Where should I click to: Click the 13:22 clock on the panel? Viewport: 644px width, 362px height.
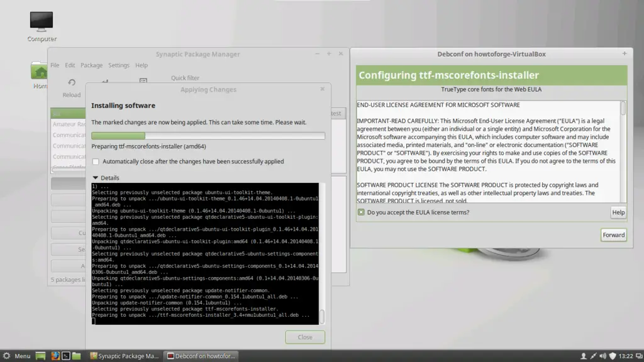626,356
